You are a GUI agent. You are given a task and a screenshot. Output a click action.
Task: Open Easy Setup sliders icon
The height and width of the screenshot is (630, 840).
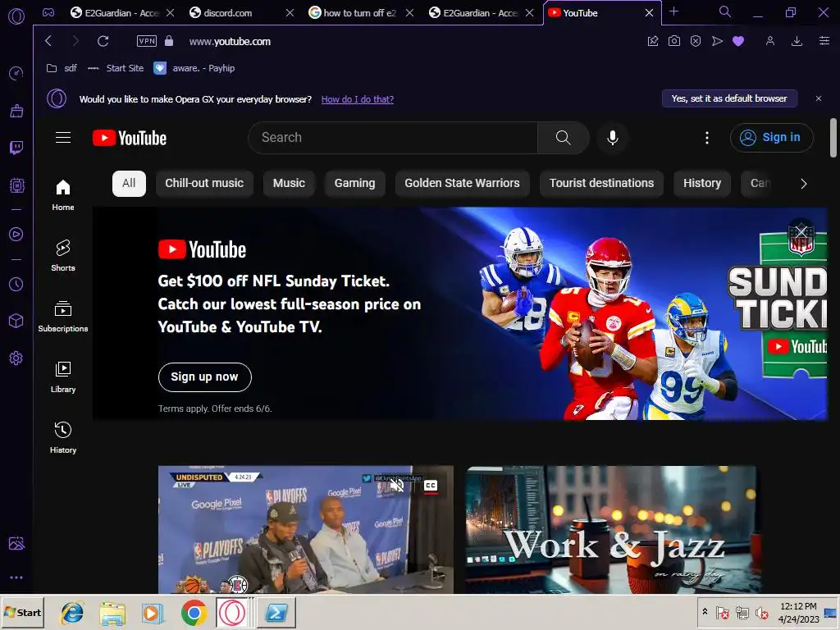pos(824,41)
